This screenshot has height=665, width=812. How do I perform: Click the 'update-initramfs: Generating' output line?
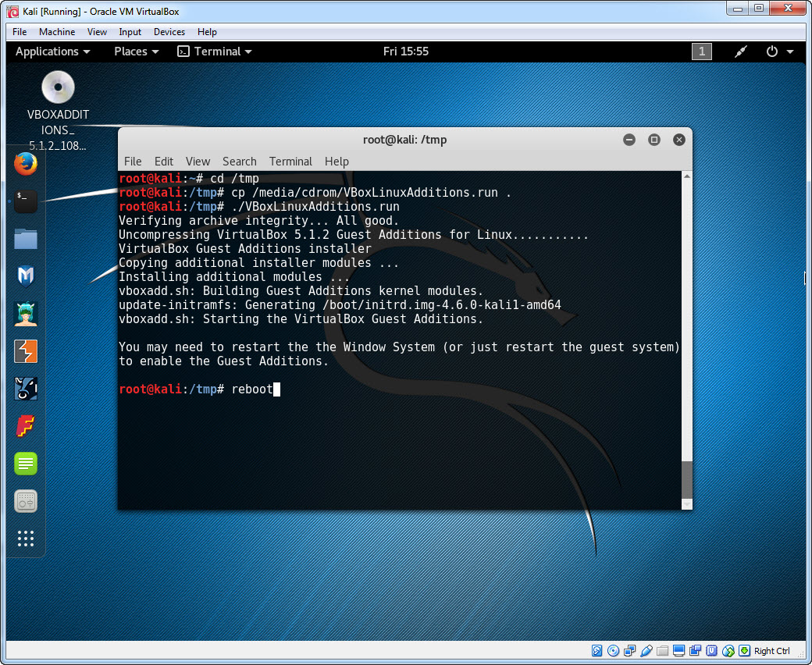click(x=340, y=305)
